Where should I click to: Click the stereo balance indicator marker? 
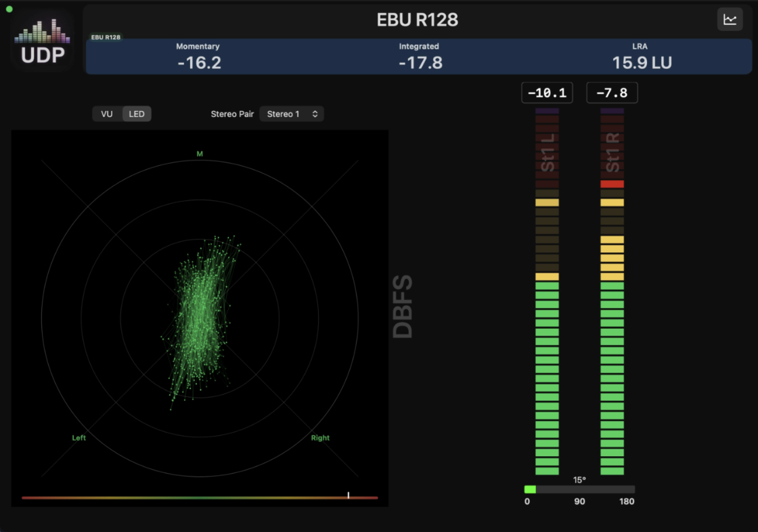[x=348, y=495]
